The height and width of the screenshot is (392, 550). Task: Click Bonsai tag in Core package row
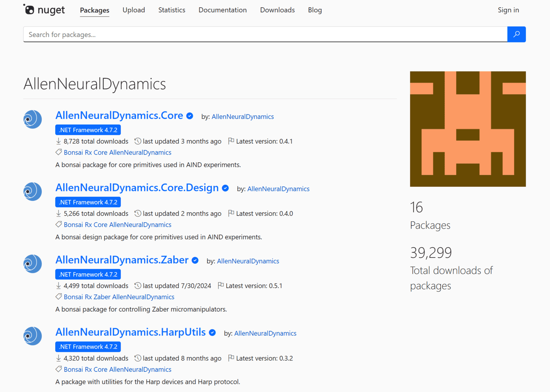click(x=73, y=152)
